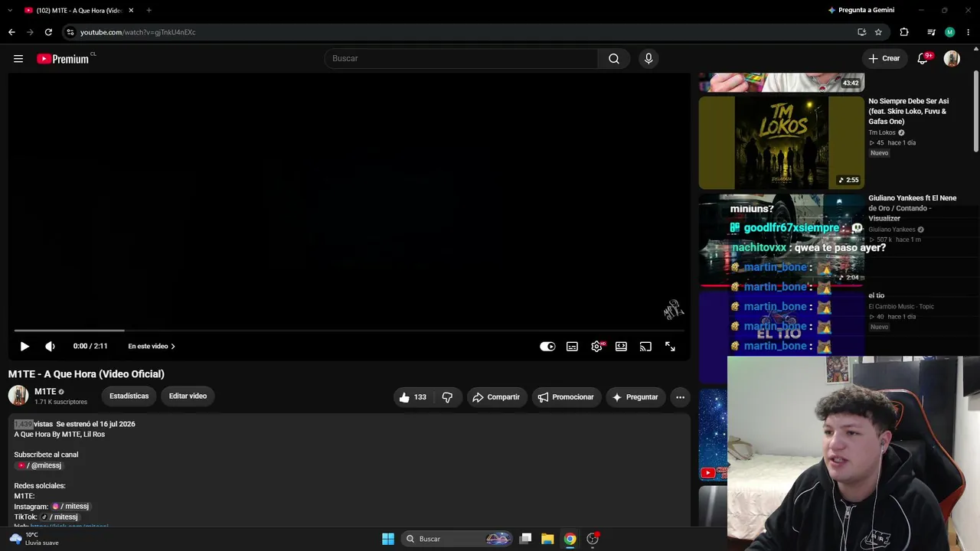This screenshot has width=980, height=551.
Task: Open Giuliano Yankees Contando video title
Action: point(913,208)
